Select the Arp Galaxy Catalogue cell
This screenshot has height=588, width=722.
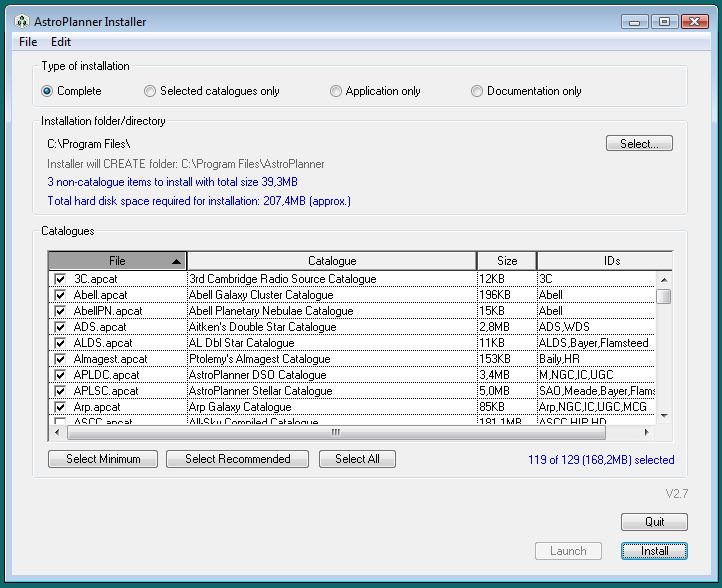(x=332, y=407)
